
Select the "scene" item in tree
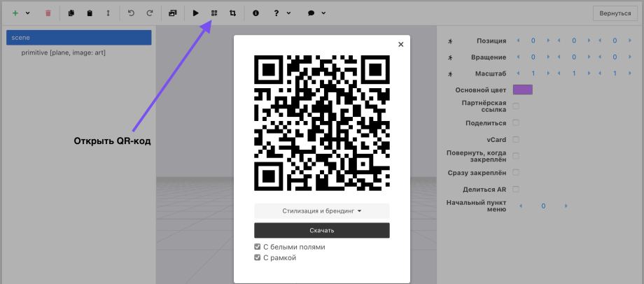tap(78, 37)
